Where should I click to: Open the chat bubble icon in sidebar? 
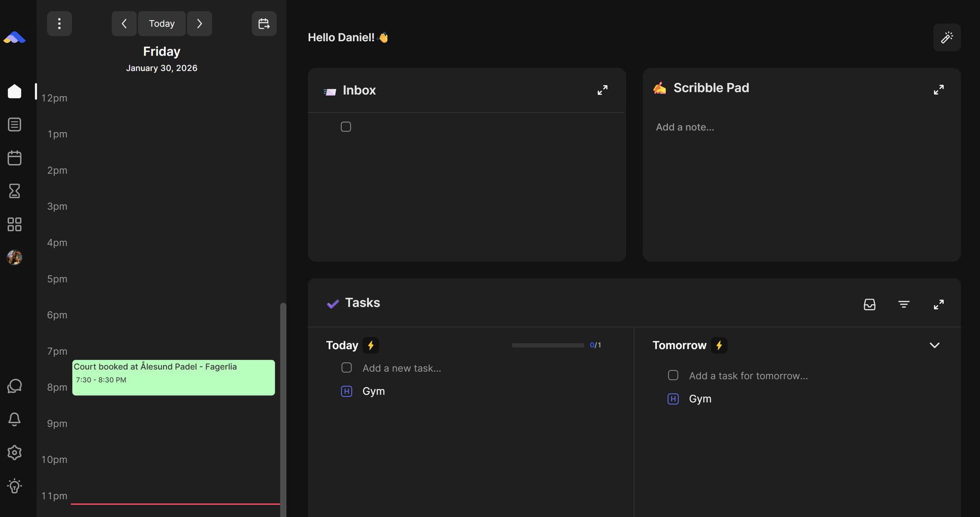(15, 386)
